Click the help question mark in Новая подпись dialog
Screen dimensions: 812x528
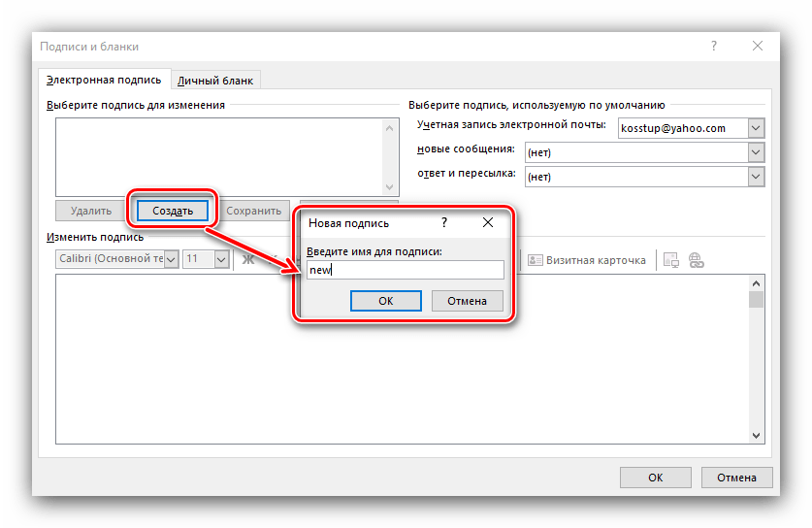coord(444,222)
